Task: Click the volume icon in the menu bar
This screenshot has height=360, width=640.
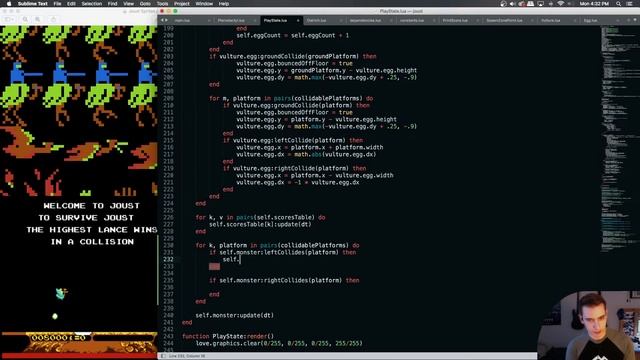Action: (512, 4)
